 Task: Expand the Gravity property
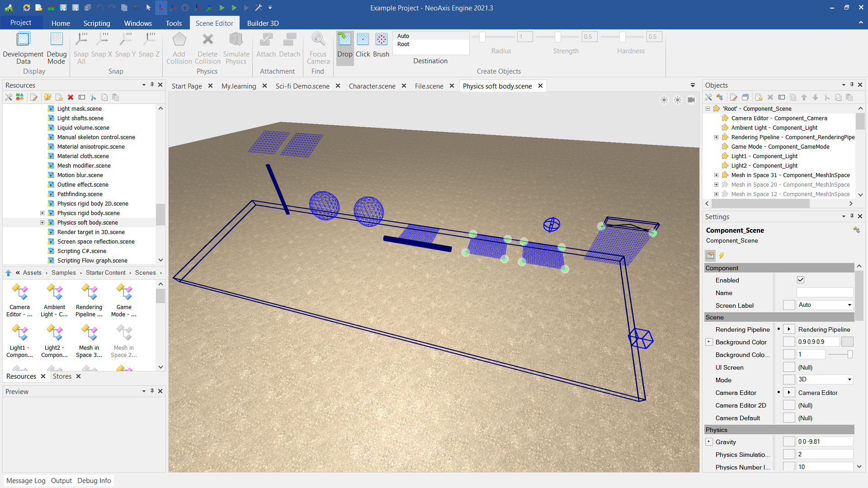tap(709, 442)
